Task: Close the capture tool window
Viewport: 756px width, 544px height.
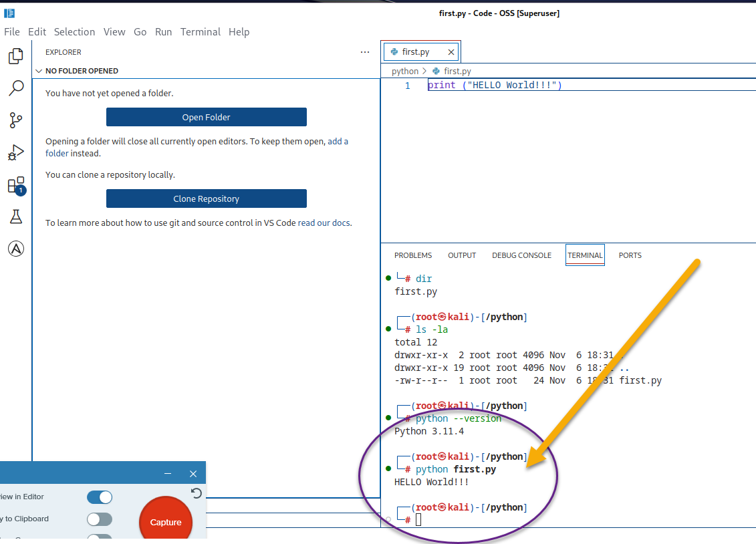Action: 193,474
